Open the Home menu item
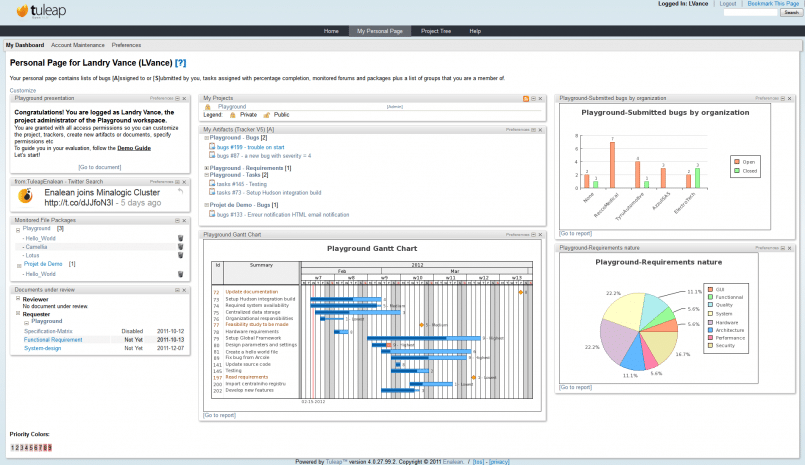 click(331, 31)
